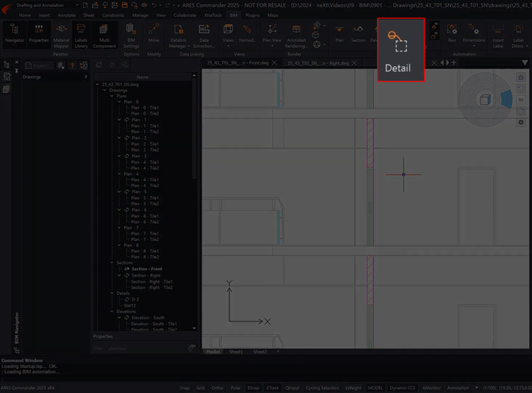Switch to the XtraTools ribbon tab

(x=213, y=15)
